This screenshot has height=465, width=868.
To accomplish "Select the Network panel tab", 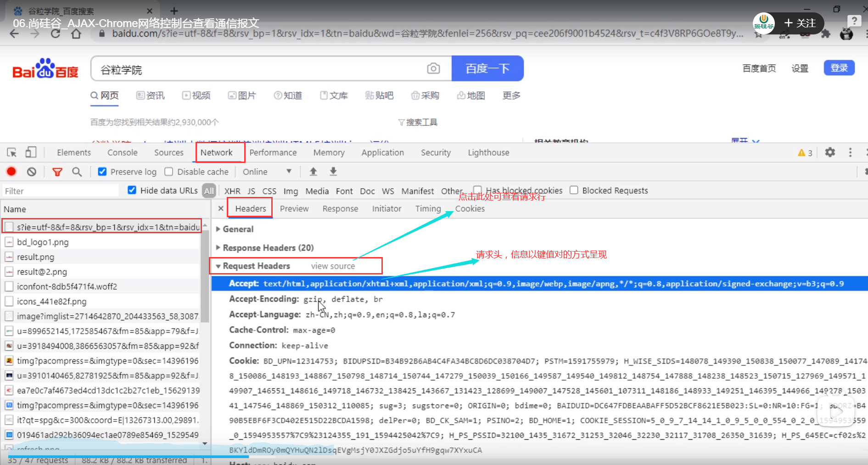I will point(217,152).
